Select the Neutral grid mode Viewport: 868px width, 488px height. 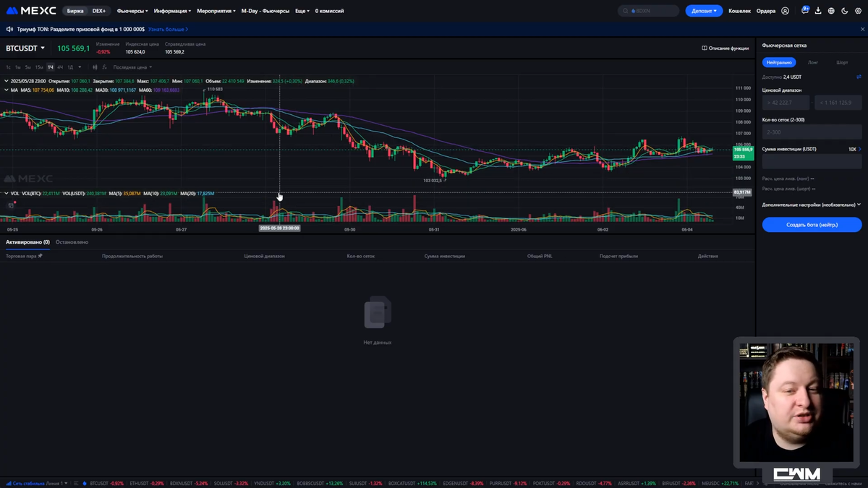click(x=779, y=62)
